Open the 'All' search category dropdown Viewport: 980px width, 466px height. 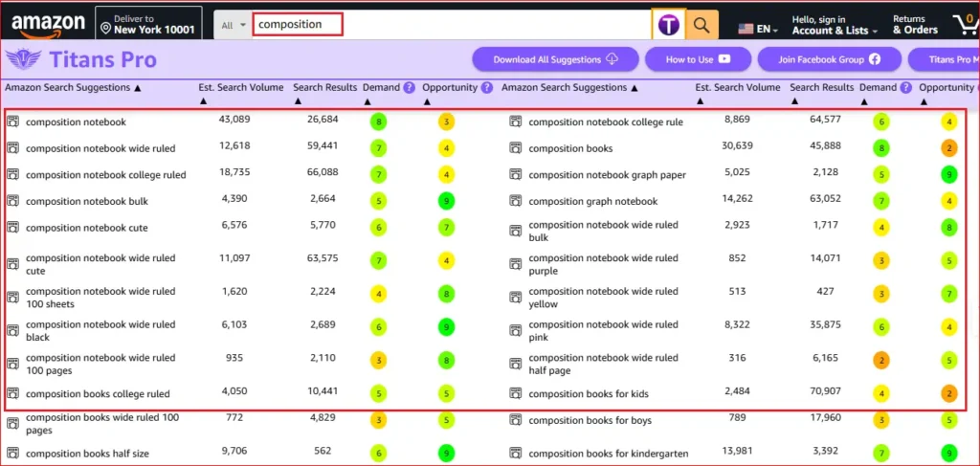(x=234, y=25)
